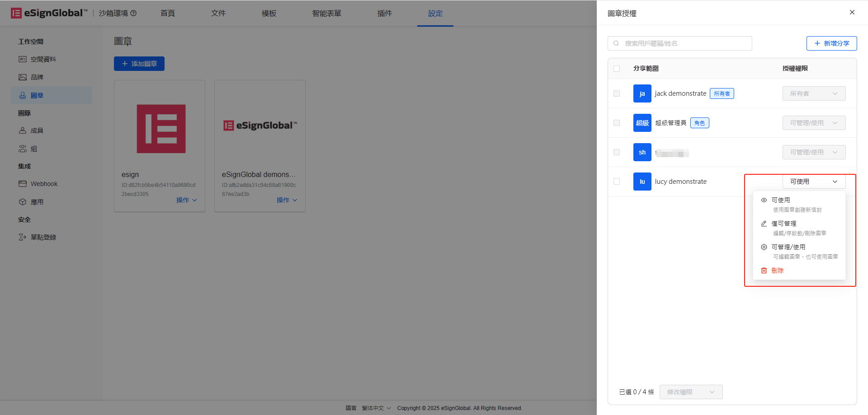Go to the 智能表單 tab
Screen dimensions: 868x415
pyautogui.click(x=327, y=13)
